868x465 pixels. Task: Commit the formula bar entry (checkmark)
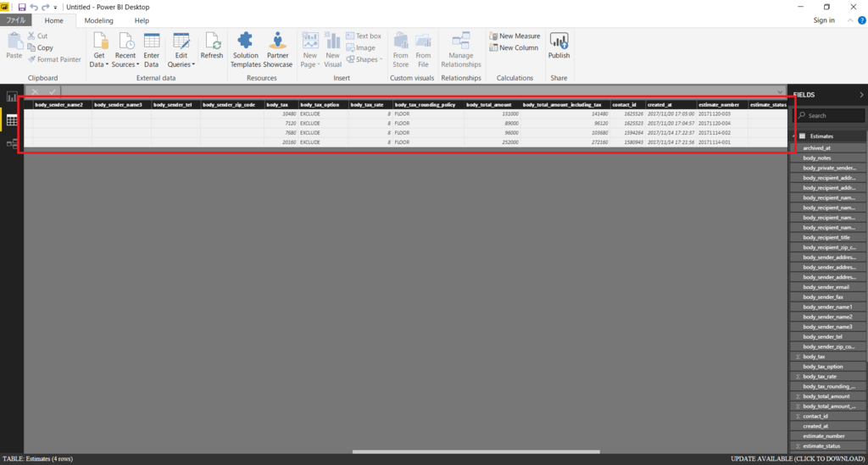coord(52,91)
